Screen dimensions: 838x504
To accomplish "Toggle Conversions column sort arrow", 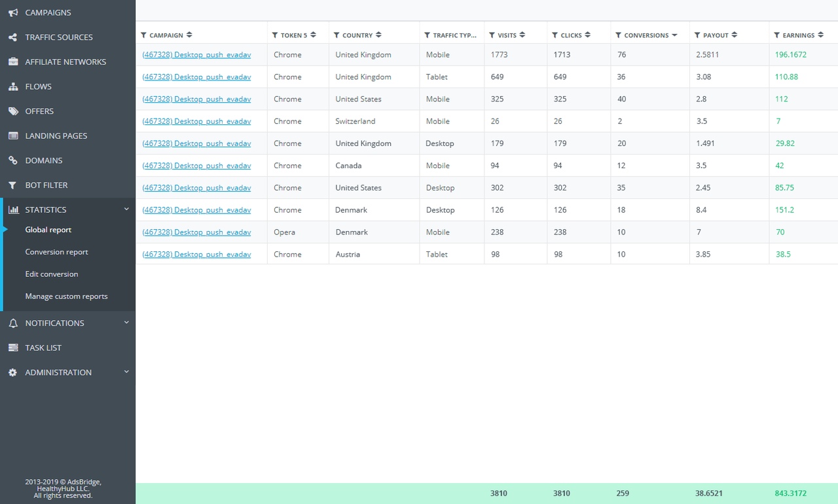I will [674, 35].
